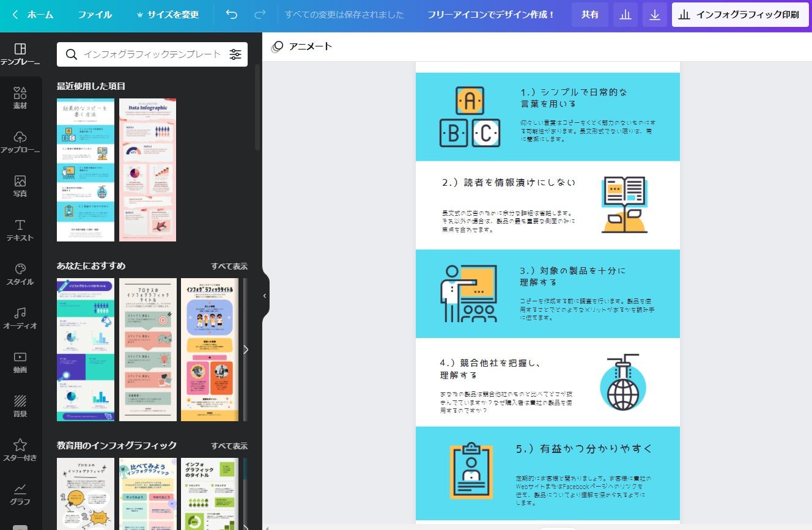The height and width of the screenshot is (530, 812).
Task: Select recent pink Data Infographic thumbnail
Action: (x=147, y=170)
